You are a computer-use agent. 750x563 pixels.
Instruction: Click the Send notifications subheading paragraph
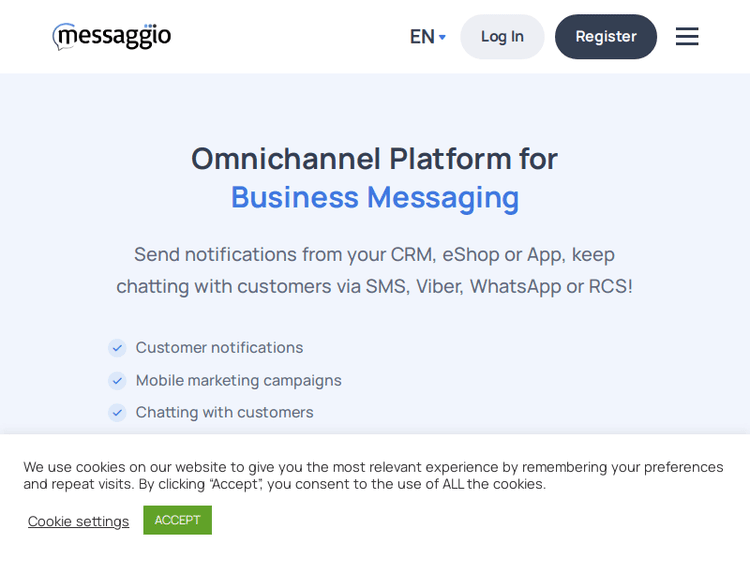click(x=374, y=270)
